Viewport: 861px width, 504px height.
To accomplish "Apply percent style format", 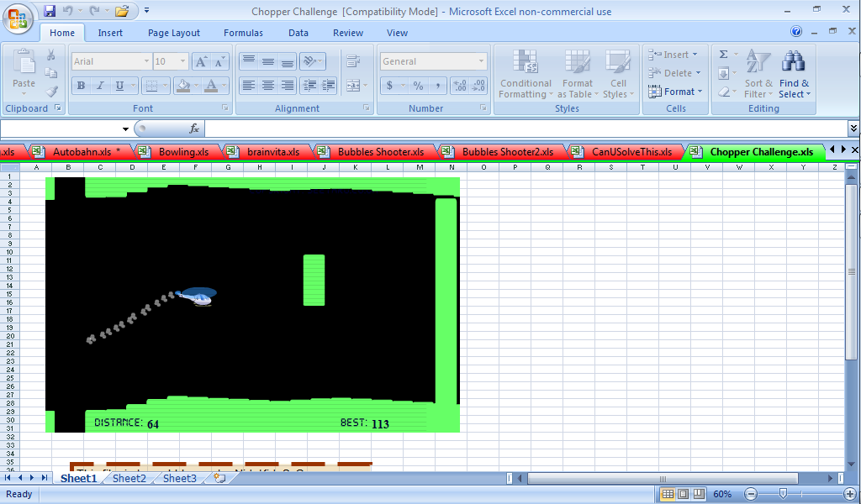I will coord(419,86).
